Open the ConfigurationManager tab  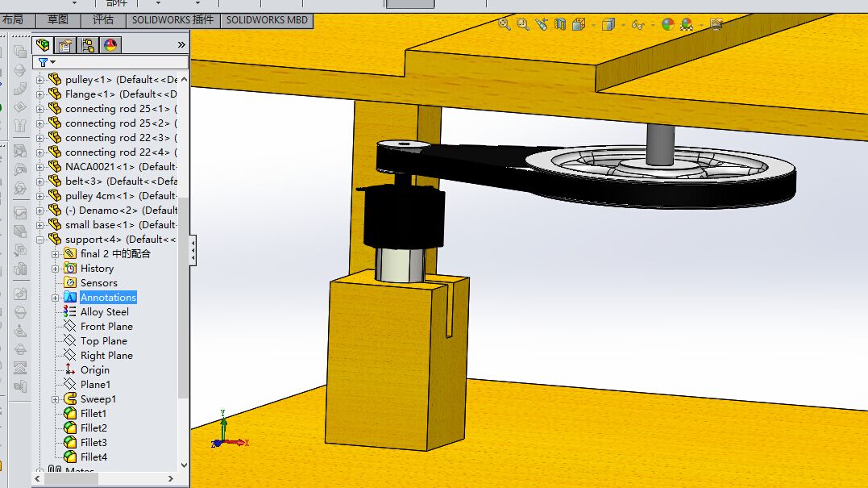coord(88,45)
